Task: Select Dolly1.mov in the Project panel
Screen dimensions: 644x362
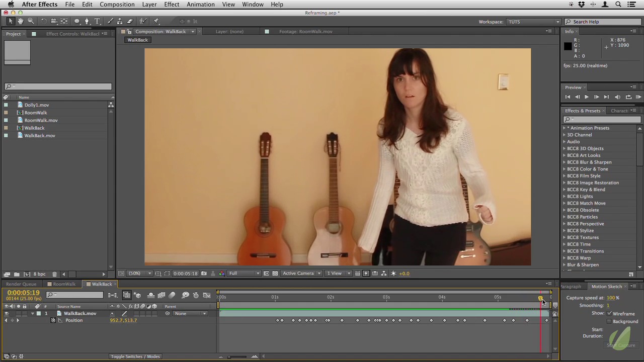Action: point(37,105)
